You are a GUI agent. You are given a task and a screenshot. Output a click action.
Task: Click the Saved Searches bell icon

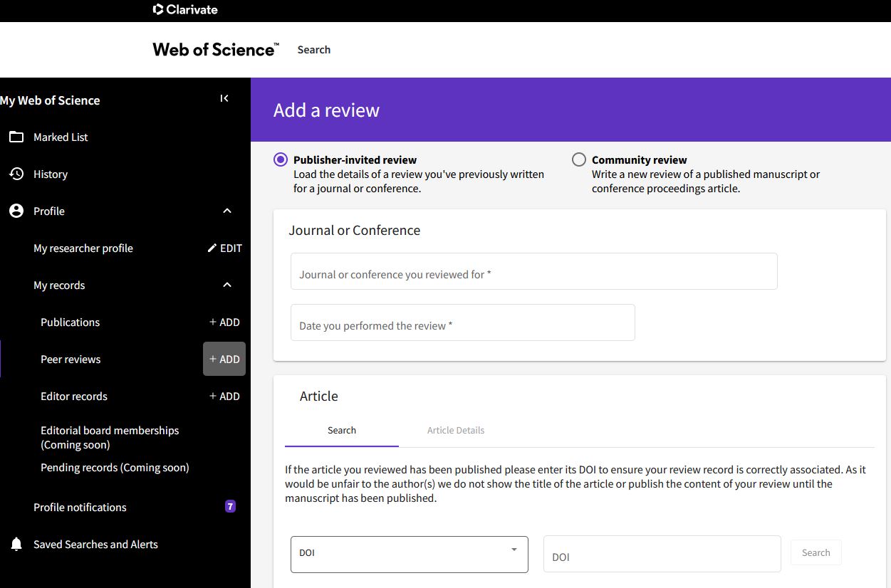point(16,544)
